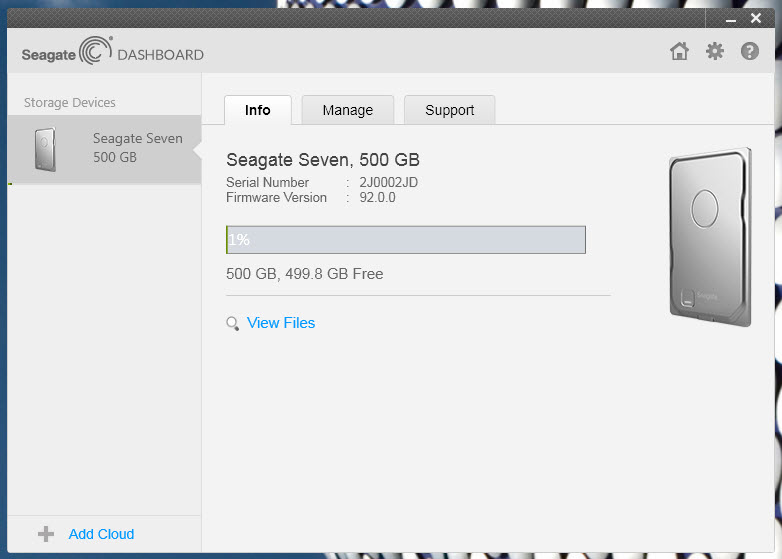
Task: Click the small drive icon in sidebar
Action: pyautogui.click(x=45, y=150)
